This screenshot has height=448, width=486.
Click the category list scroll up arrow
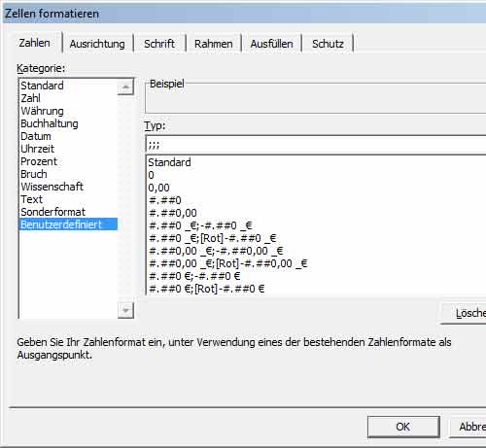[x=125, y=86]
